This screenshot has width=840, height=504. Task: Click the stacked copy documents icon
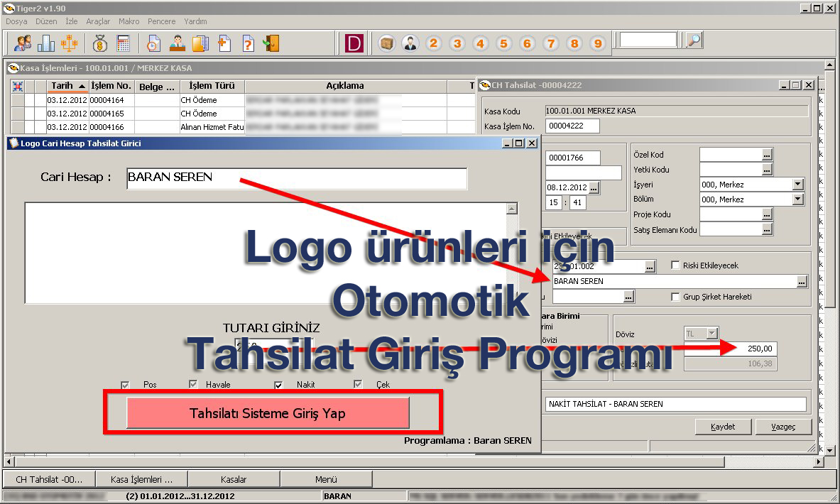tap(200, 43)
